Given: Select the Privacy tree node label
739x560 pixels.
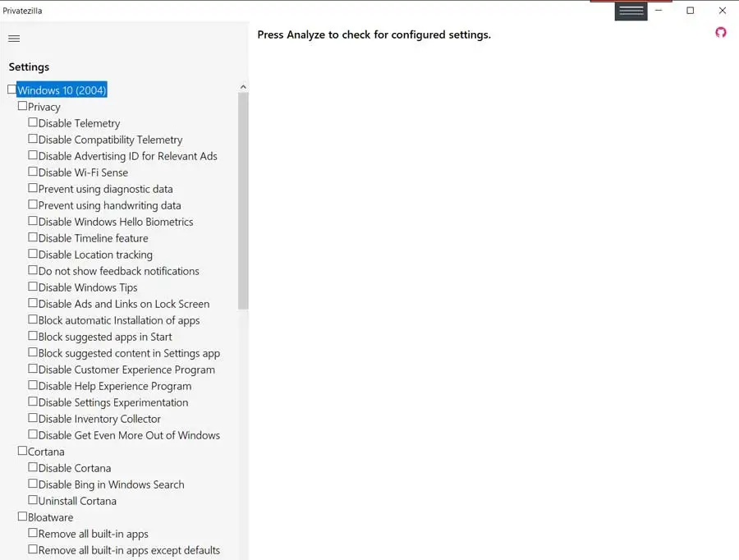Looking at the screenshot, I should (x=44, y=107).
